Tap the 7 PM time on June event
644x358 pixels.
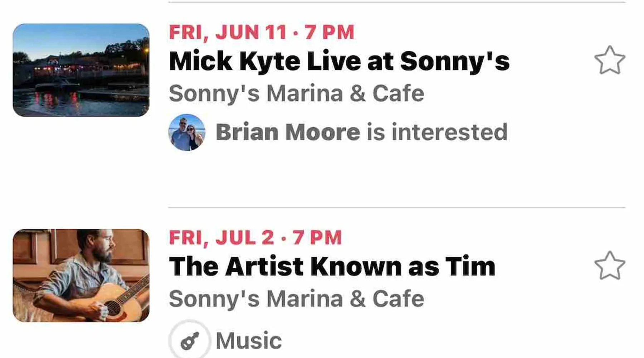[x=329, y=32]
